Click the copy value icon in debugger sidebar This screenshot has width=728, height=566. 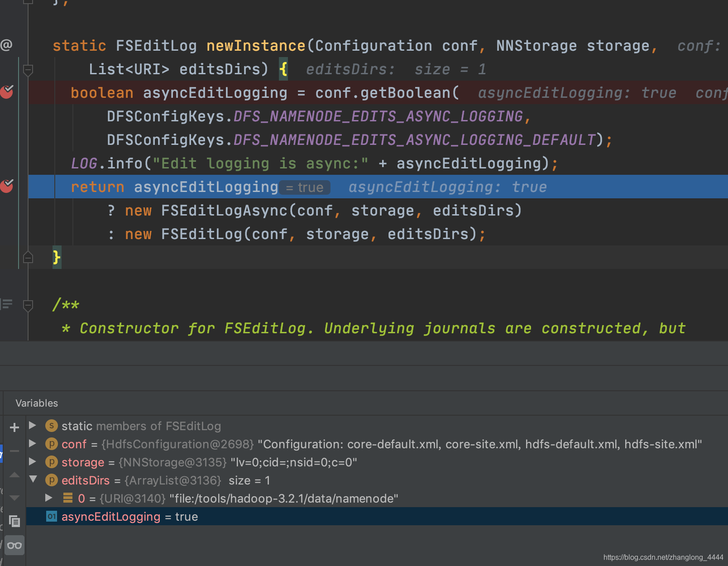point(15,522)
